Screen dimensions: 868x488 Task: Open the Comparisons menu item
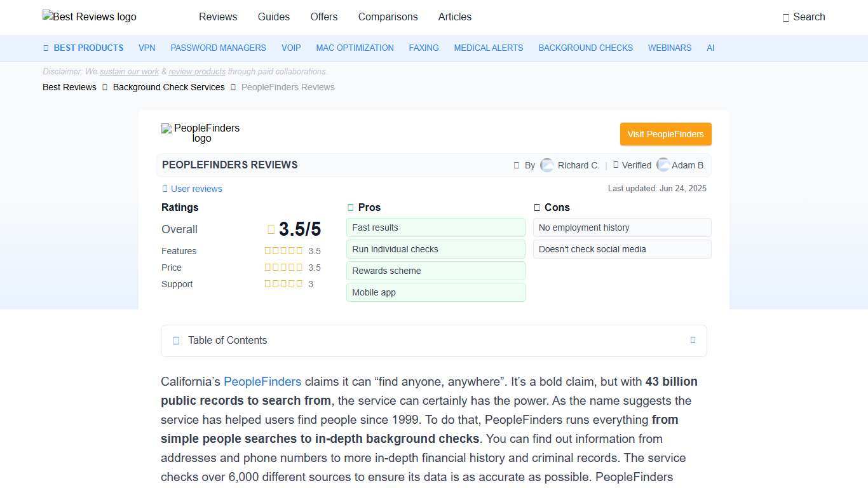388,17
